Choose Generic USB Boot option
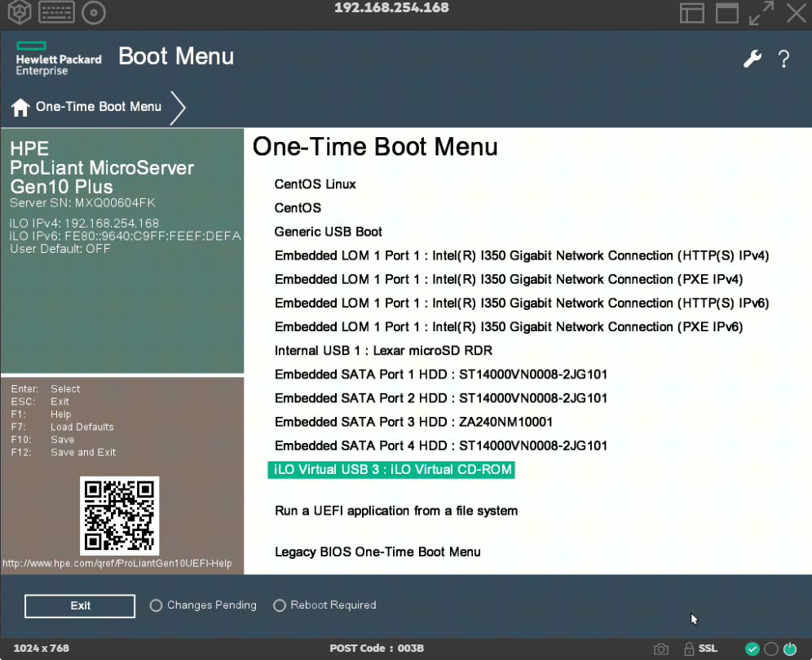This screenshot has width=812, height=660. click(x=328, y=232)
